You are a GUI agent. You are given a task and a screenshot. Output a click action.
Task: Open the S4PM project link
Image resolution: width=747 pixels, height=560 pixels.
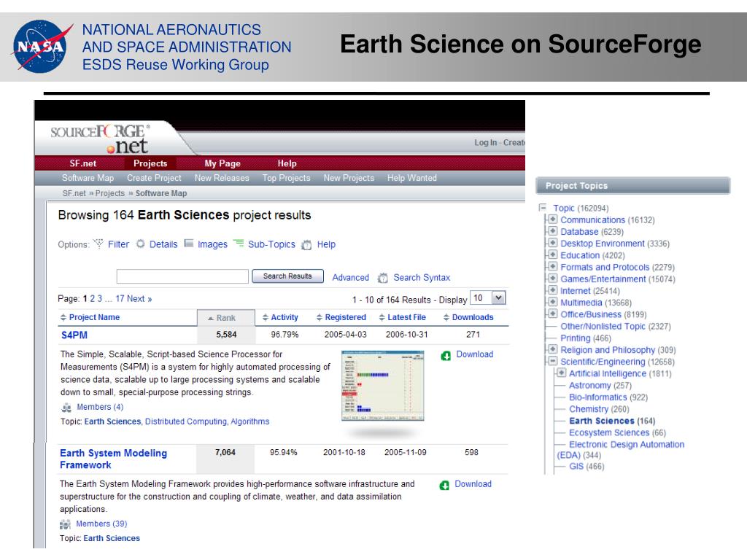[74, 335]
